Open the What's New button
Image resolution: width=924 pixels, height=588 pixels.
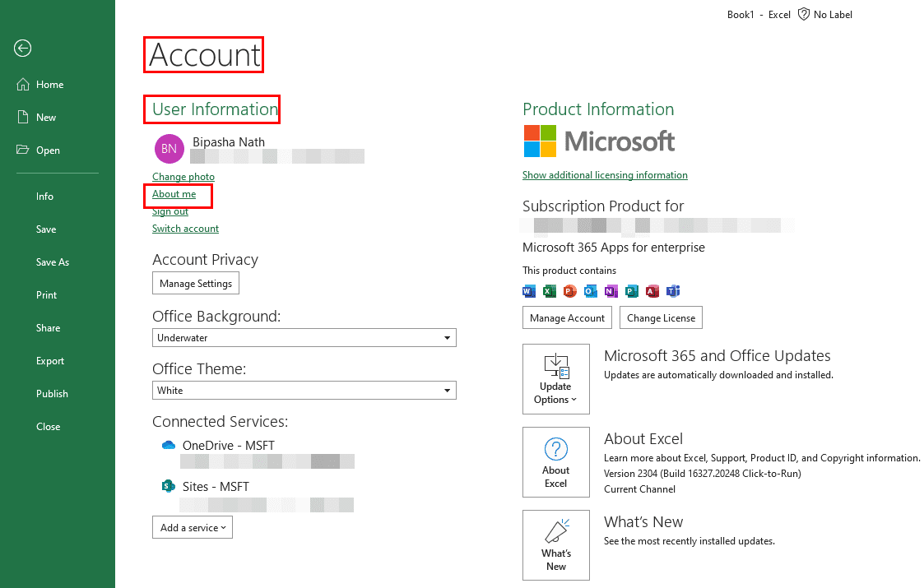click(x=555, y=545)
